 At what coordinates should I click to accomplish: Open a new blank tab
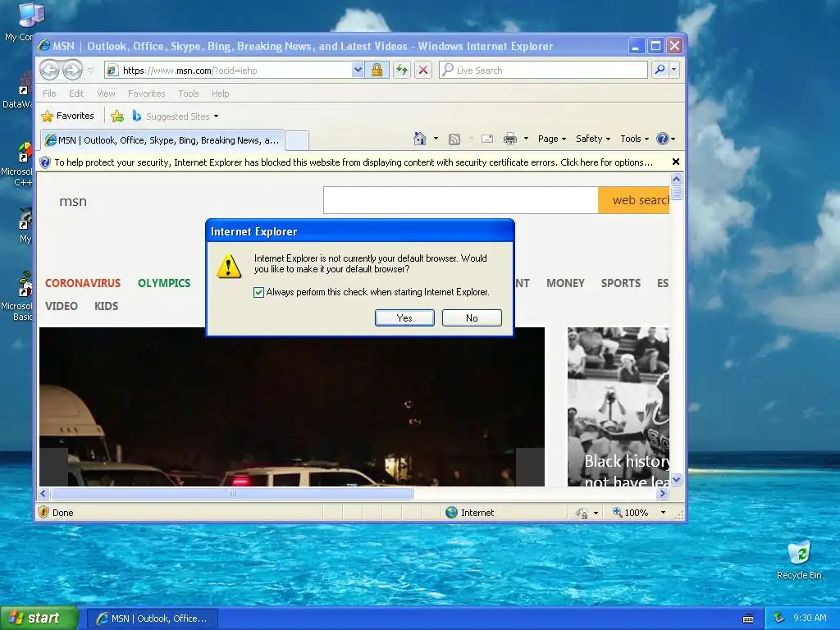click(x=297, y=141)
